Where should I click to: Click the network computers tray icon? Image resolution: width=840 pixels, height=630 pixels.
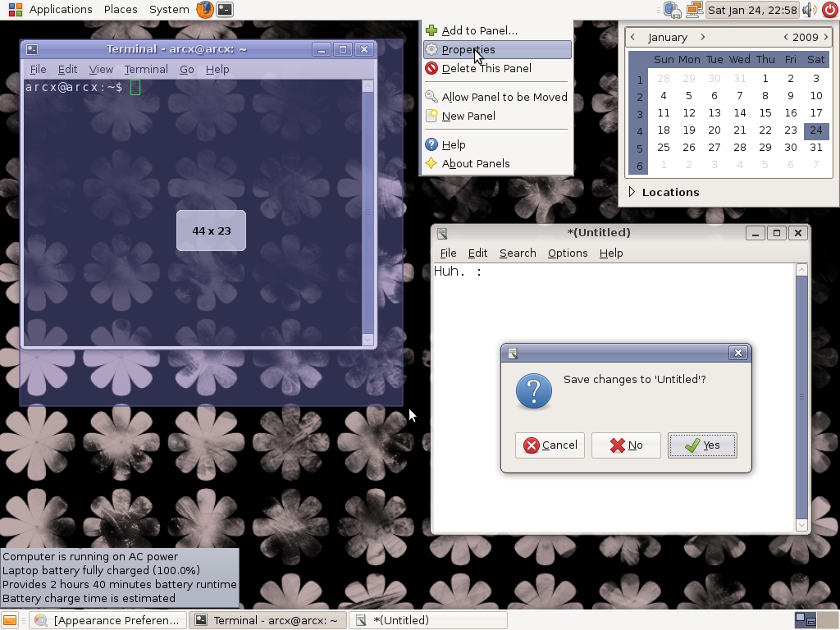click(x=672, y=9)
